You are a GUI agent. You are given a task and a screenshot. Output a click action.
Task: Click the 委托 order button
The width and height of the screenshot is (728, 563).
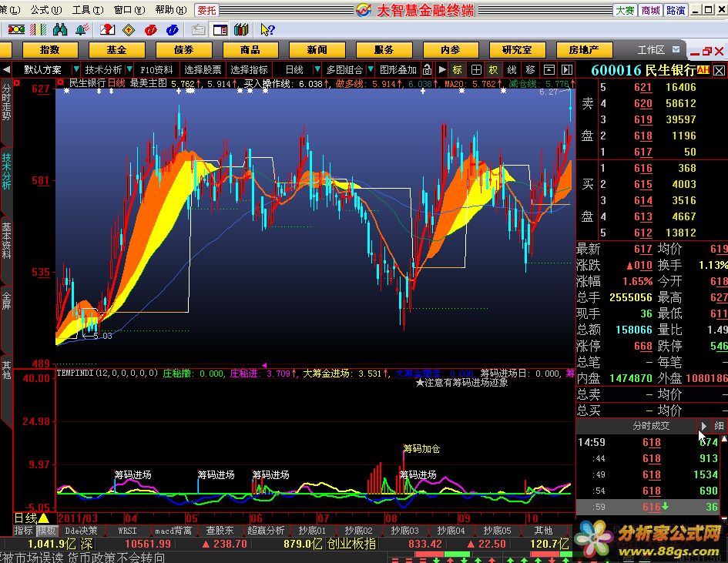(x=206, y=10)
